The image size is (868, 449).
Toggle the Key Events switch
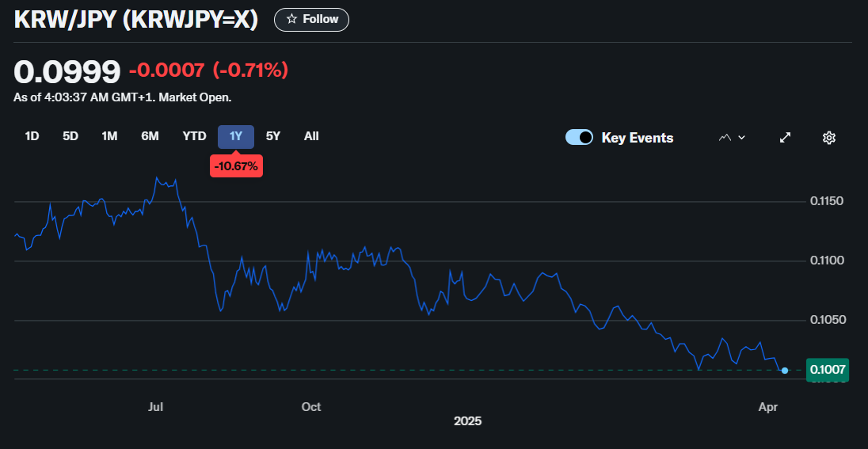(x=579, y=138)
